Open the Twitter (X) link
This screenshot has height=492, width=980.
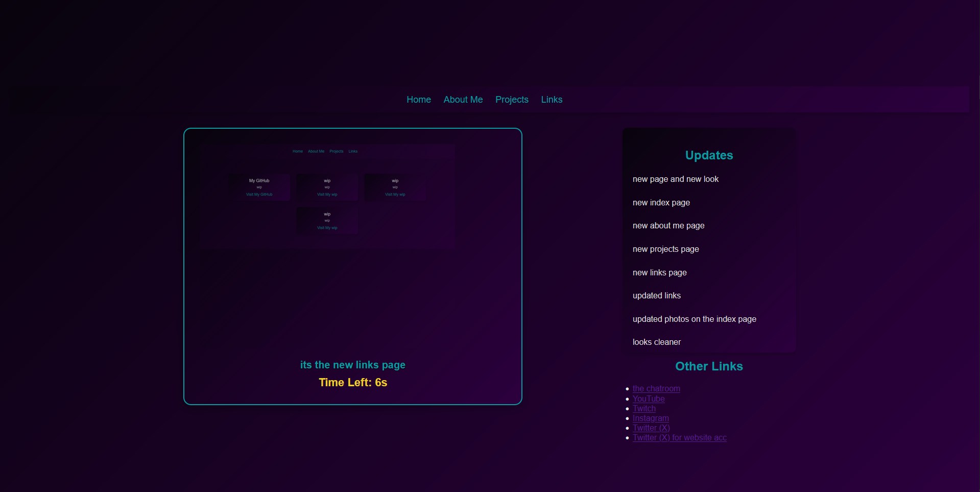tap(651, 428)
